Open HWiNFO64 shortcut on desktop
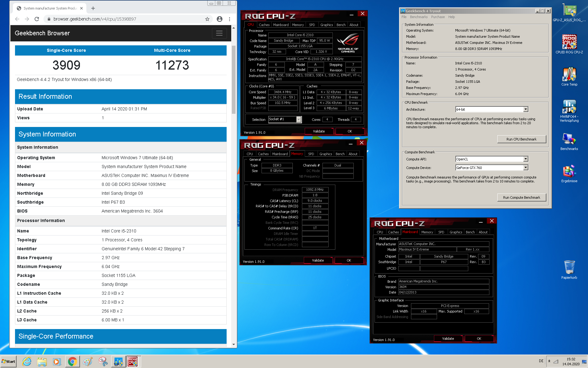The width and height of the screenshot is (588, 368). [569, 111]
